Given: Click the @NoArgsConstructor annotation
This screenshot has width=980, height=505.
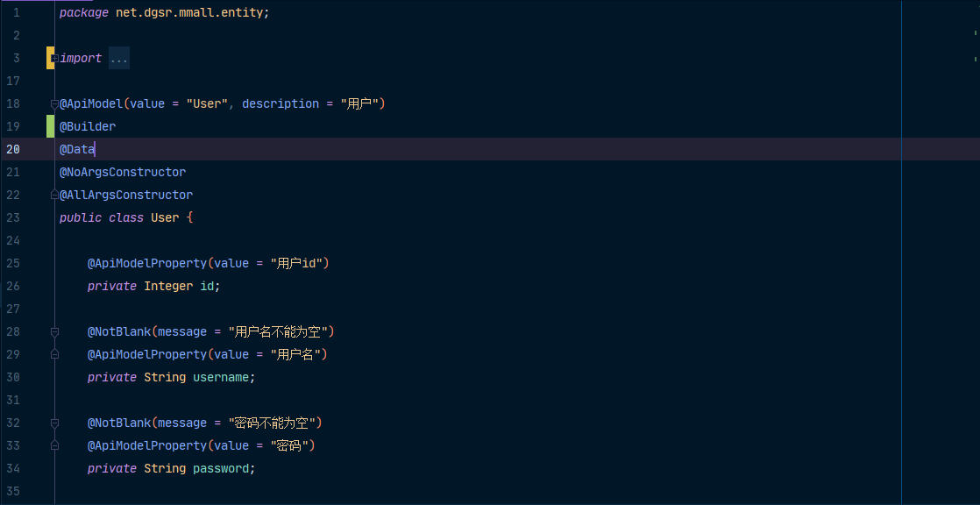Looking at the screenshot, I should tap(123, 172).
